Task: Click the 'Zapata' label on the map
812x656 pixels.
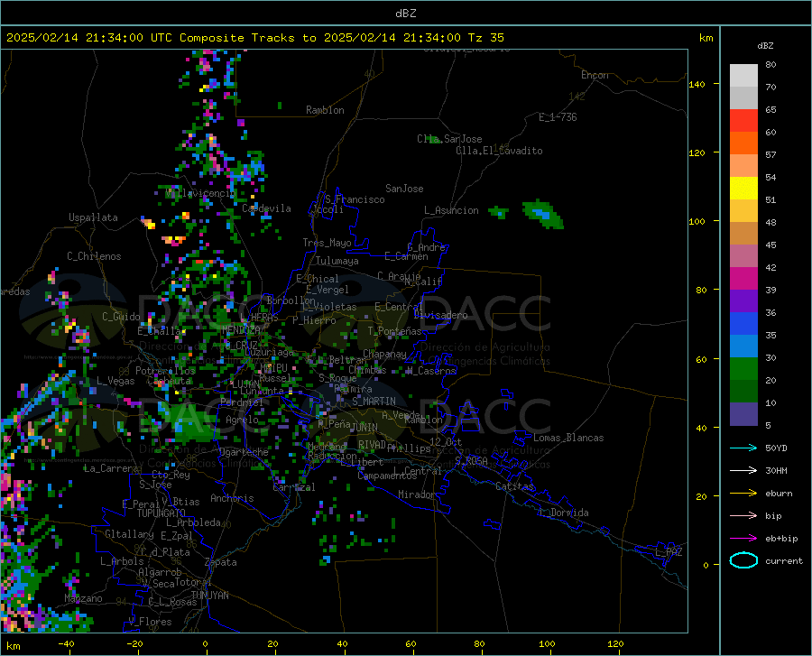Action: (x=221, y=562)
